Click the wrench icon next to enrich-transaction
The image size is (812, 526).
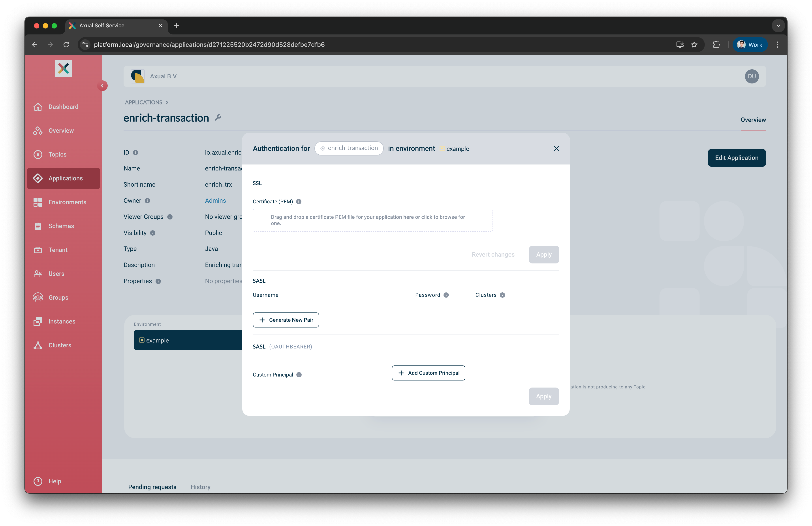[x=218, y=117]
